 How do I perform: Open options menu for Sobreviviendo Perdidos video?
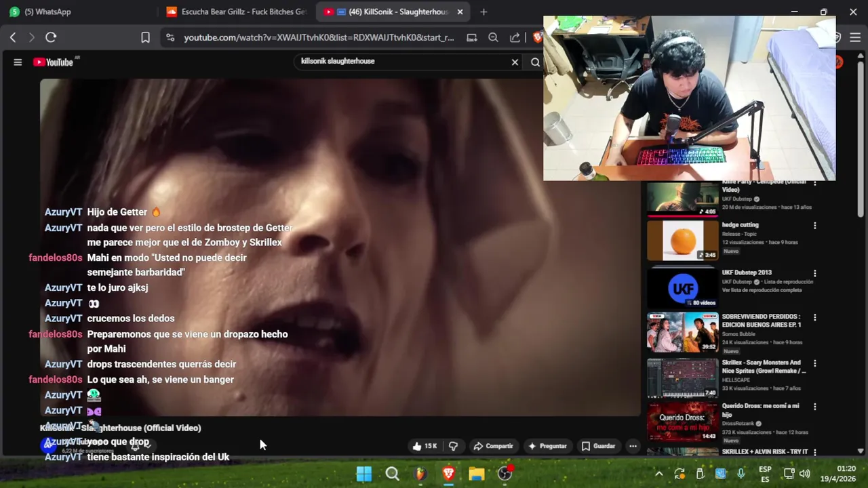pos(815,317)
